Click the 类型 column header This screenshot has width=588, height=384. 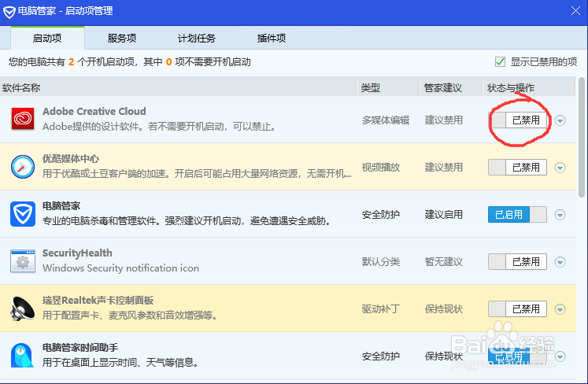click(388, 88)
